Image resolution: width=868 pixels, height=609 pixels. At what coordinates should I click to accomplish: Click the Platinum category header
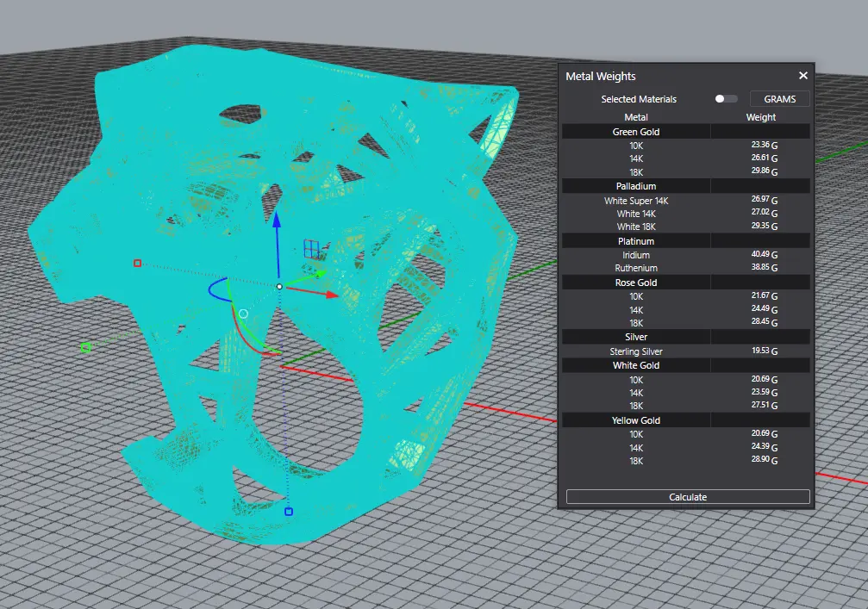click(x=636, y=241)
